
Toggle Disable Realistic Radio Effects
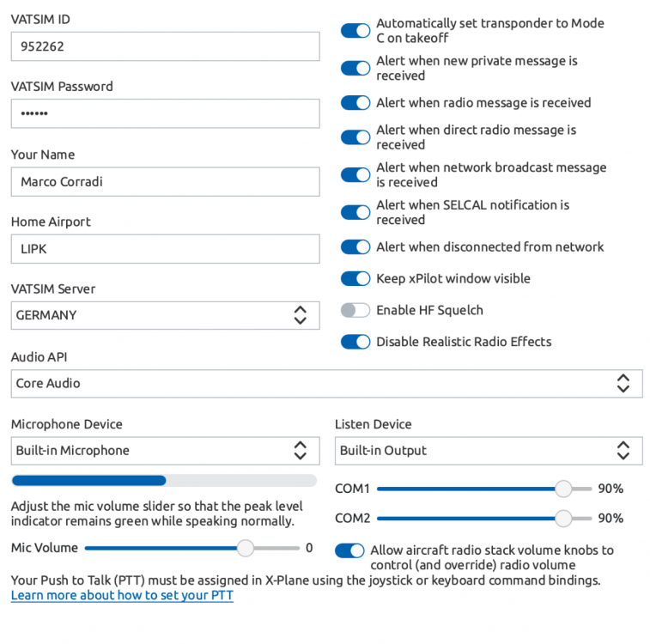pos(355,342)
